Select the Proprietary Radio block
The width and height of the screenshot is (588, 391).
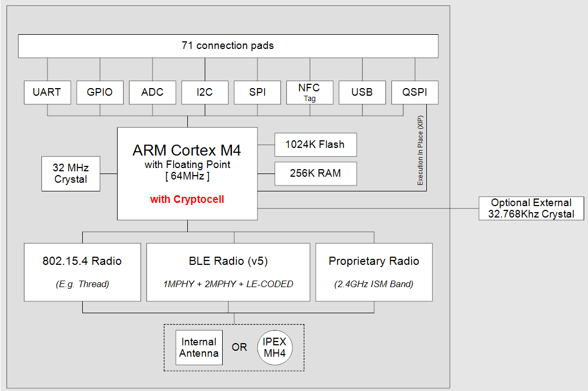374,272
